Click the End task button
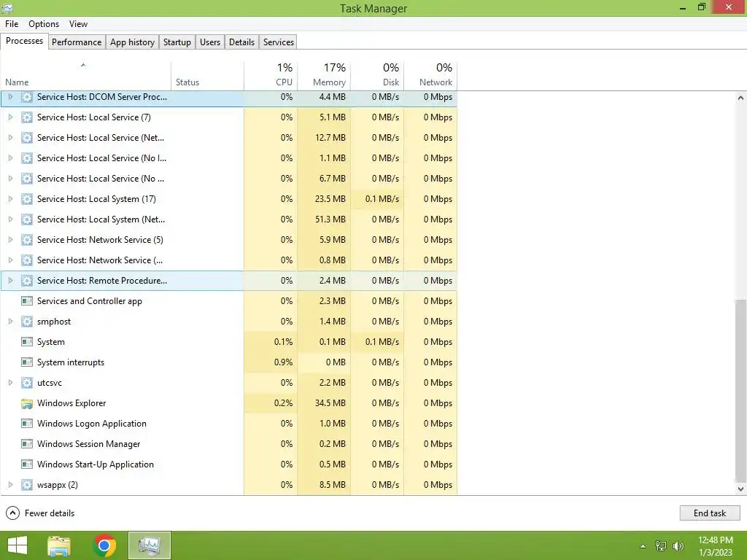The height and width of the screenshot is (560, 747). 710,513
